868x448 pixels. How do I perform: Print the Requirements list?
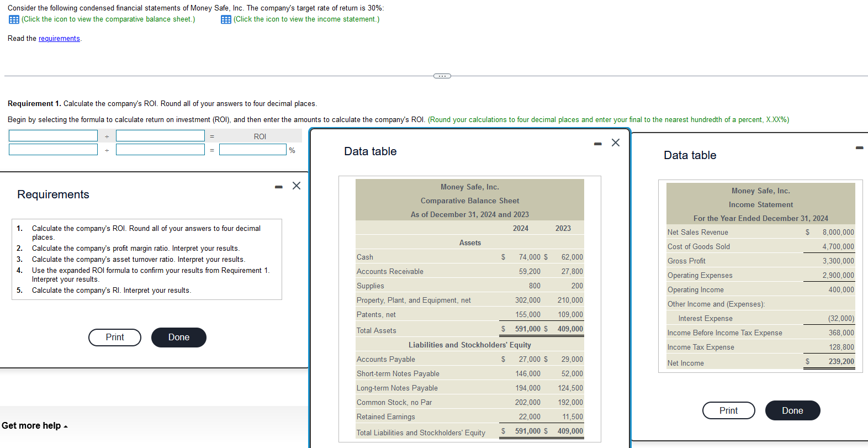pyautogui.click(x=115, y=337)
